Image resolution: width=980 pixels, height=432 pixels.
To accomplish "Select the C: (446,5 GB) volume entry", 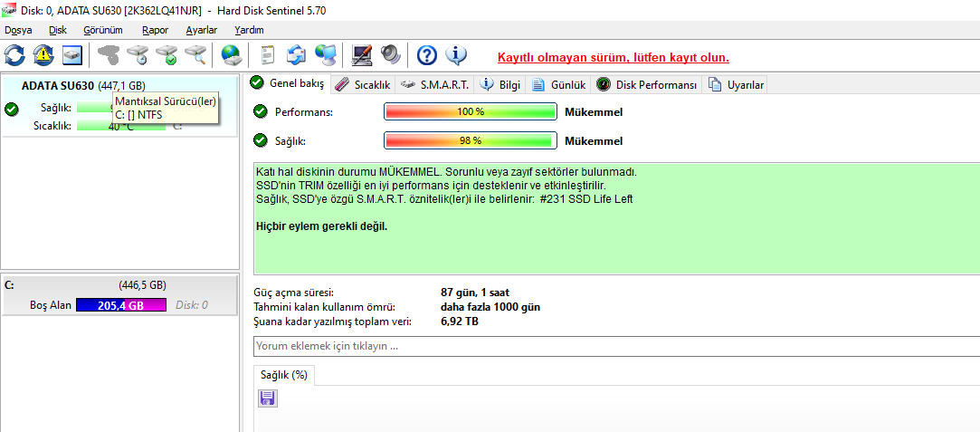I will [119, 296].
